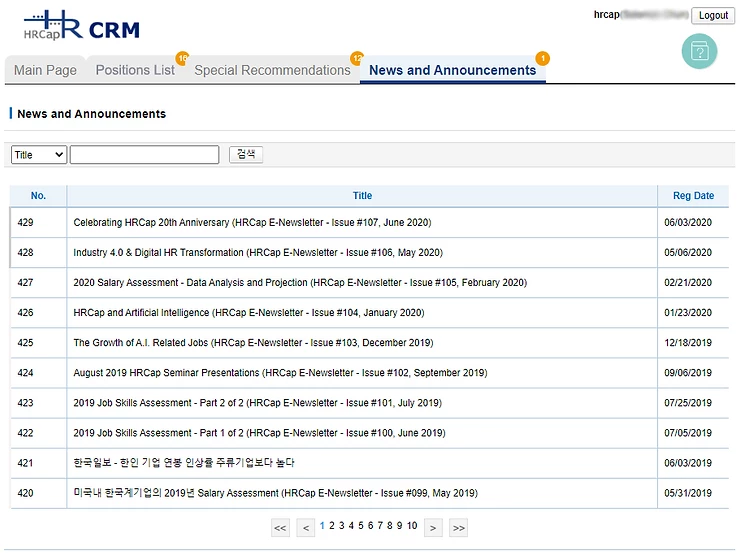Click badge on News and Announcements tab
Viewport: 740px width, 555px height.
[x=542, y=59]
